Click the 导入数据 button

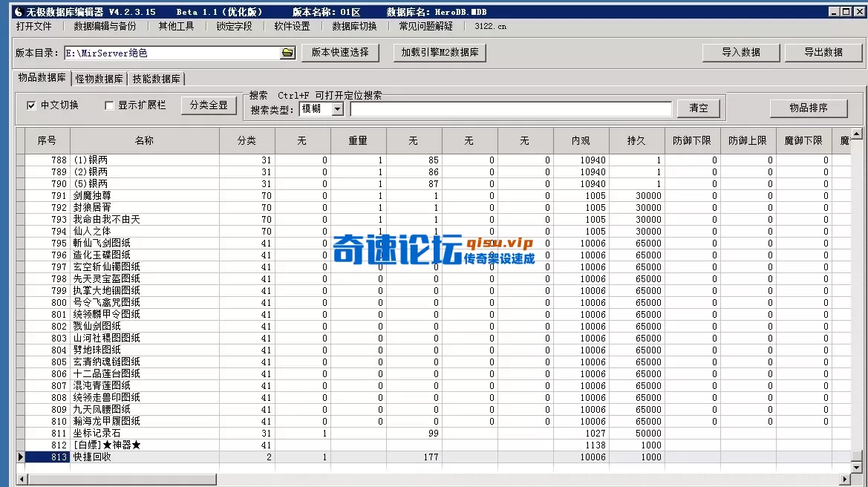click(741, 53)
